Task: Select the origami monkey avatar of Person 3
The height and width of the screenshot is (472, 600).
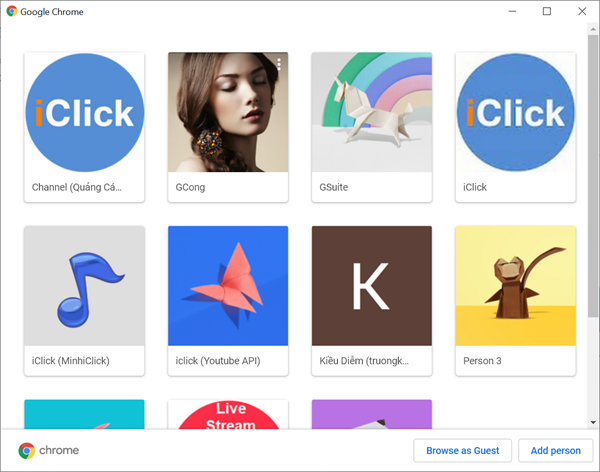Action: coord(516,286)
